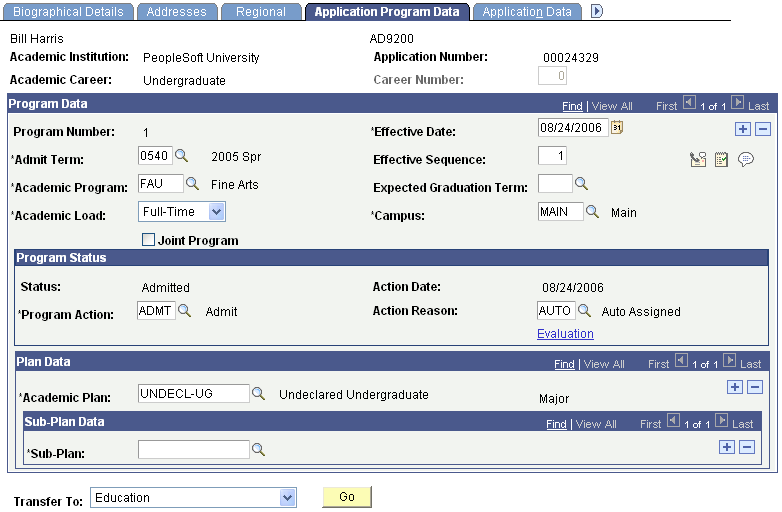Click Find in Program Data header
The height and width of the screenshot is (512, 782).
pos(572,106)
